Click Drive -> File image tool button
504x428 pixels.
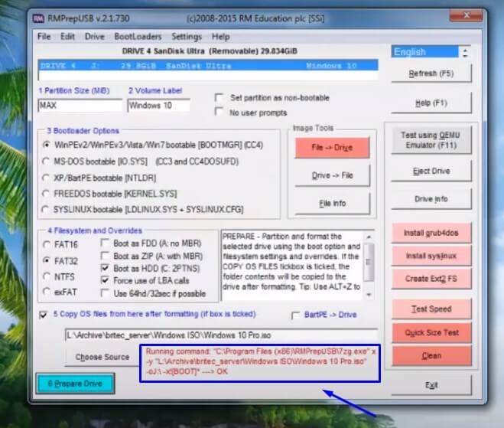(333, 175)
